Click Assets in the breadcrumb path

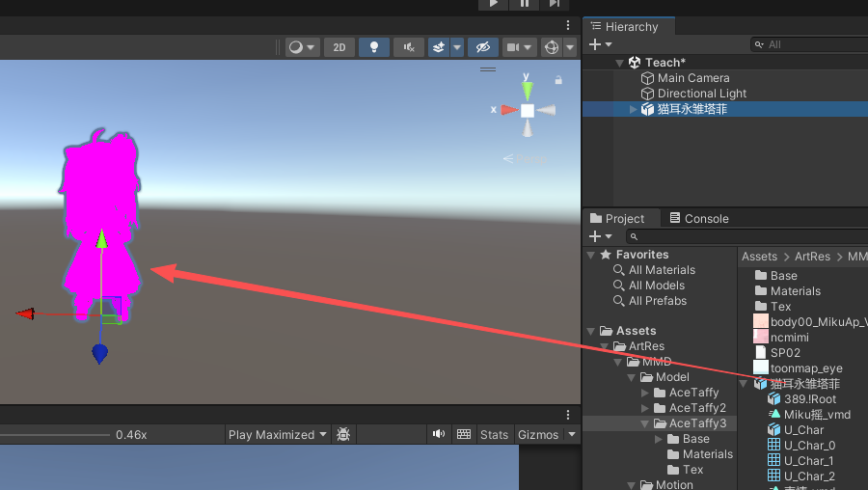(x=759, y=257)
